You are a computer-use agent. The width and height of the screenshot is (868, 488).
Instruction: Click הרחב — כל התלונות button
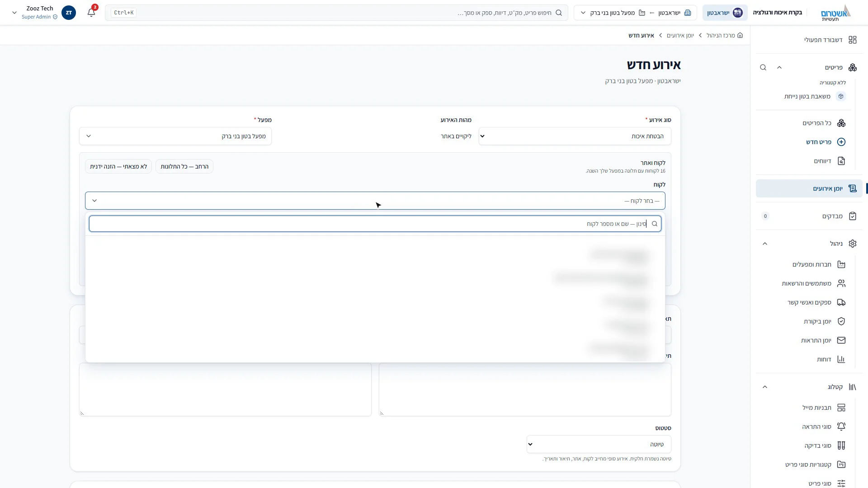tap(184, 166)
